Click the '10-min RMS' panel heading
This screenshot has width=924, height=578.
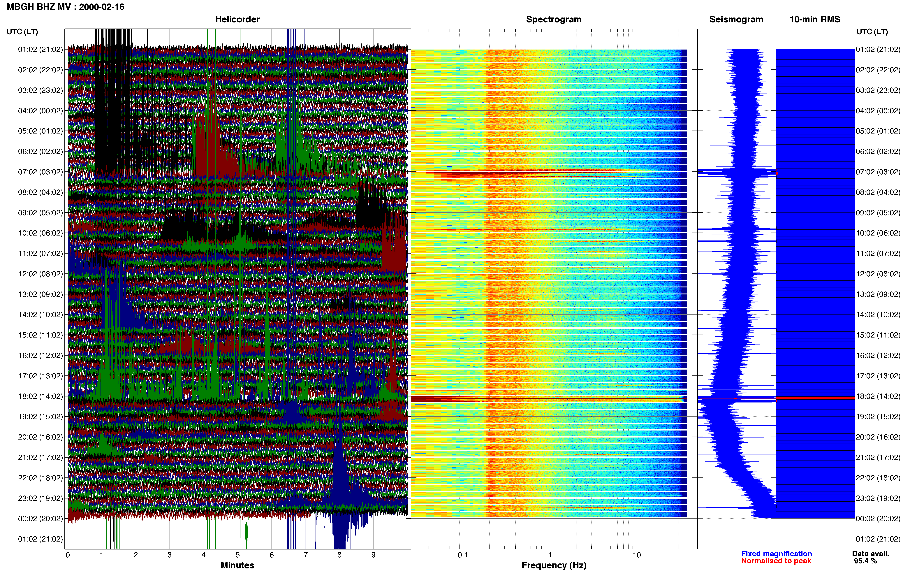[x=815, y=19]
